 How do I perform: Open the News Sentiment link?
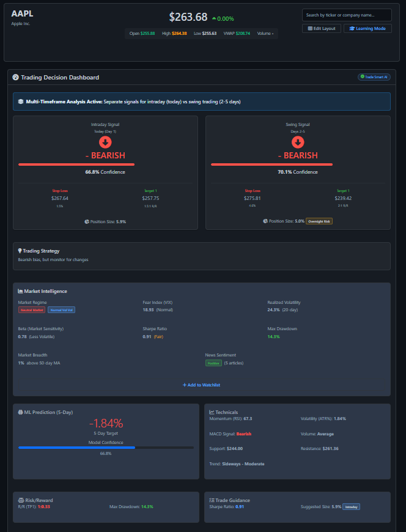(221, 355)
